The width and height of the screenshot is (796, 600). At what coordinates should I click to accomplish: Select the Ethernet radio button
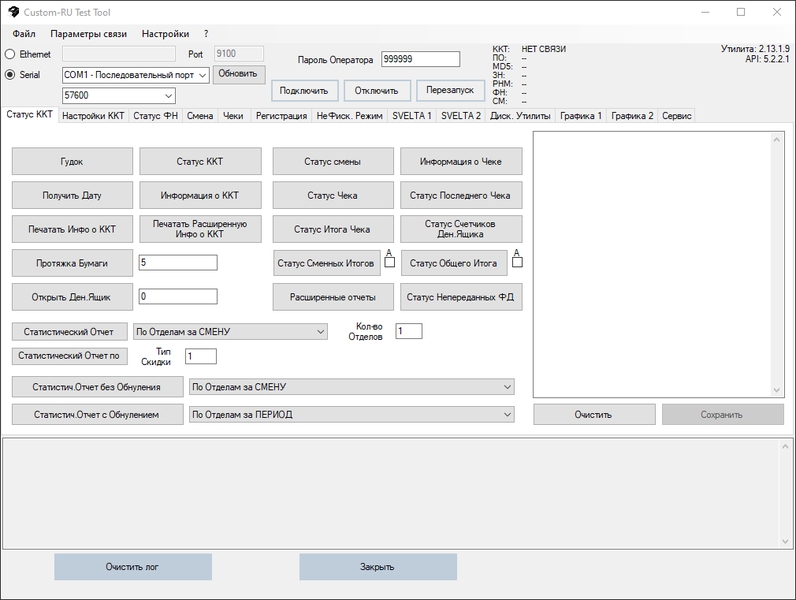10,54
